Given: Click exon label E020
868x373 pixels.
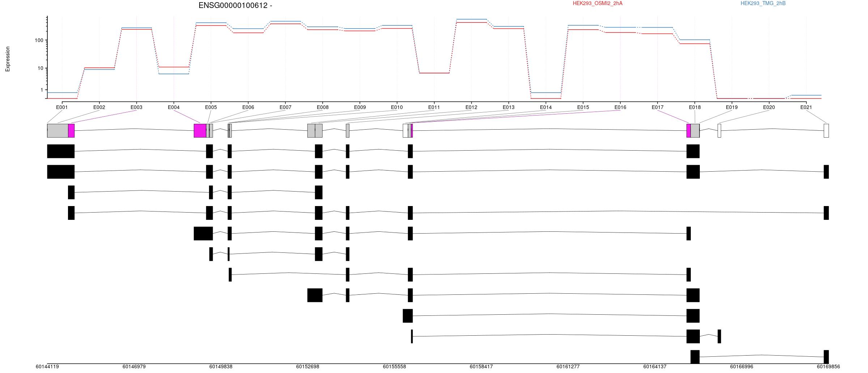Looking at the screenshot, I should click(769, 107).
